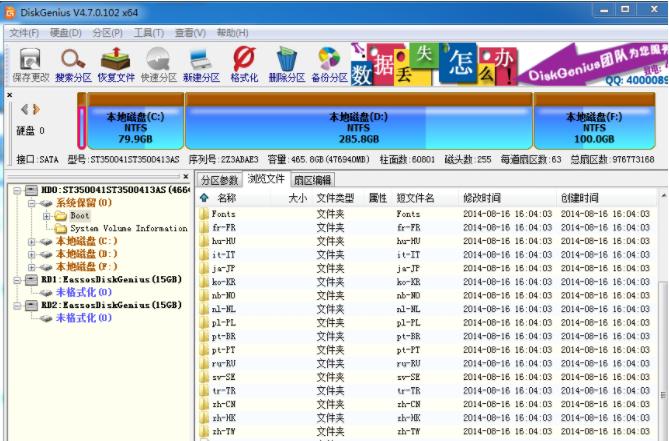Expand the 本地磁盘(F:) tree node
669x441 pixels.
coord(31,267)
